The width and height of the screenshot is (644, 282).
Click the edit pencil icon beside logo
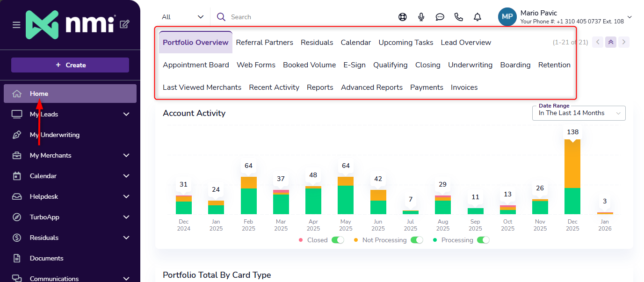point(124,24)
